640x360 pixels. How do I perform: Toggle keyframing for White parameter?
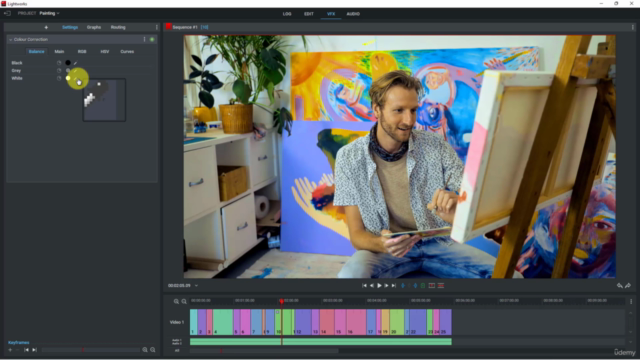point(59,78)
